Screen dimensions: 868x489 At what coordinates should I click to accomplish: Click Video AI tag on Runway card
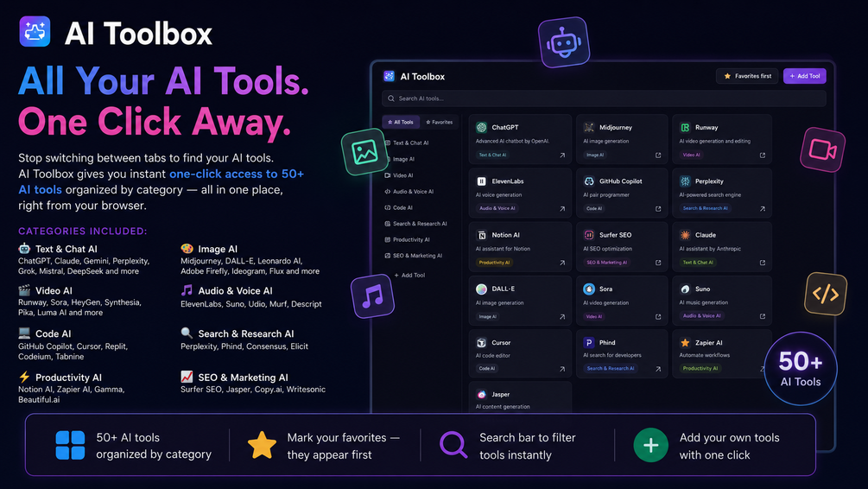692,155
